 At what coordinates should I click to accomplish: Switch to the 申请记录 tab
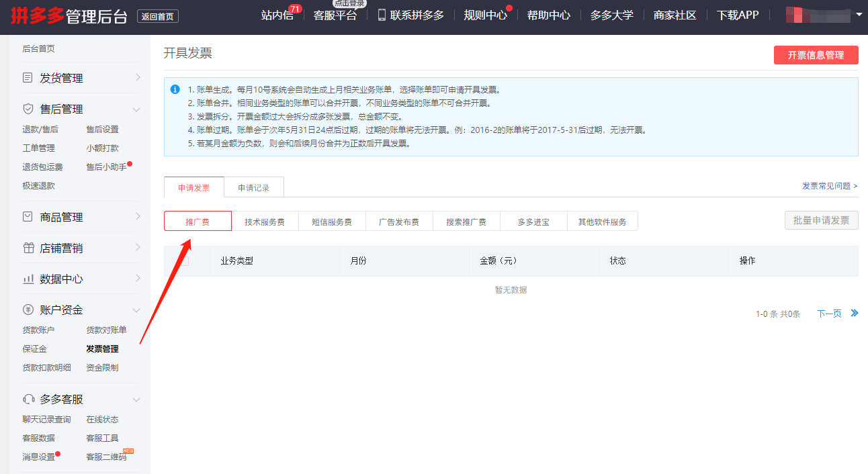pyautogui.click(x=254, y=187)
